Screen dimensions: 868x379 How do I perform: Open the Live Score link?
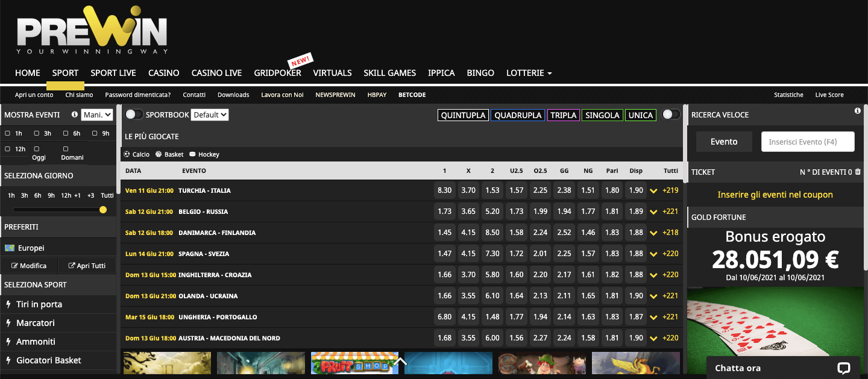[x=829, y=95]
